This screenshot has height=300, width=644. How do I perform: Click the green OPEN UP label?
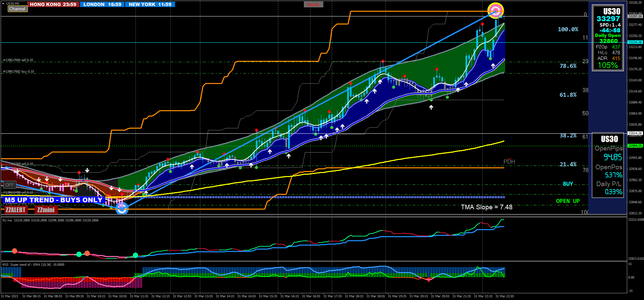[x=568, y=201]
